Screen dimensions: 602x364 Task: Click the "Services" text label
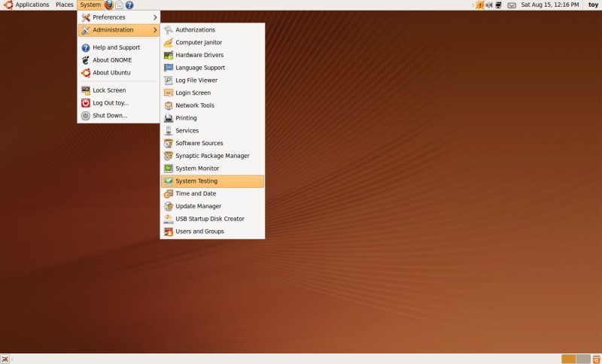pos(187,131)
